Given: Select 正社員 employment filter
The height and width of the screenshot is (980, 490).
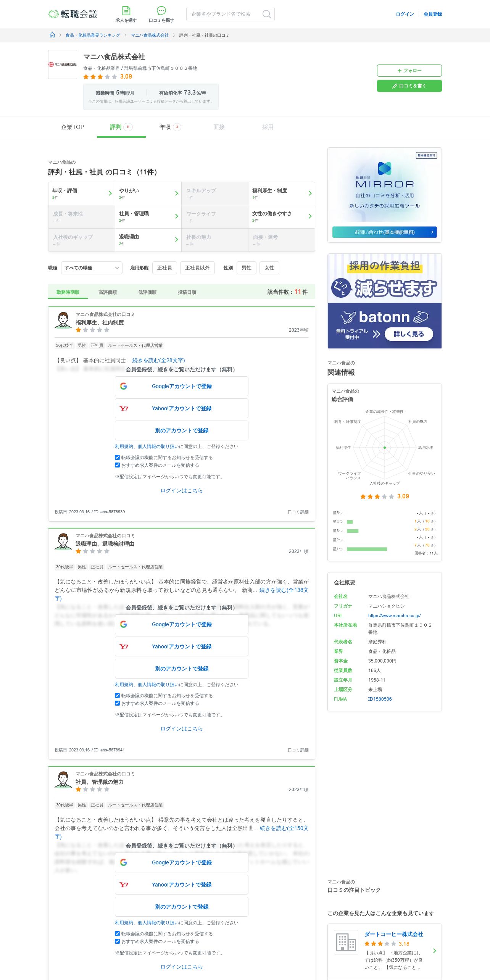Looking at the screenshot, I should coord(164,268).
